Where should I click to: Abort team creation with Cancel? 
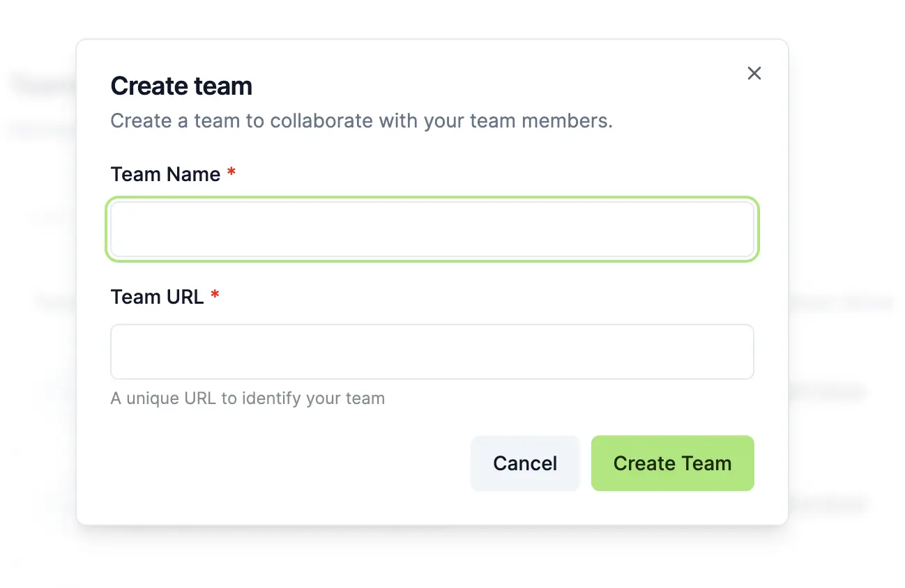pyautogui.click(x=525, y=463)
